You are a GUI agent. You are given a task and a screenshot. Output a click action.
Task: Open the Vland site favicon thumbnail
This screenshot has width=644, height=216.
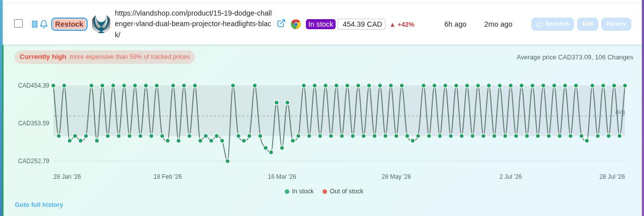101,24
